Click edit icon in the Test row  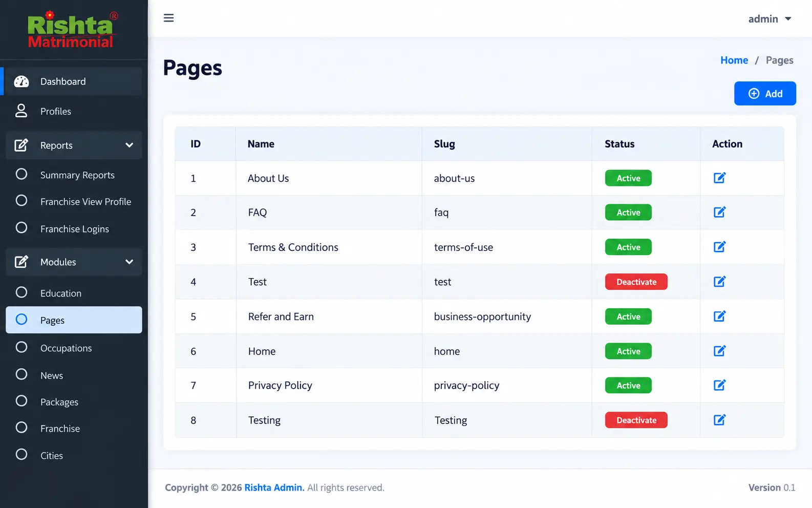719,282
